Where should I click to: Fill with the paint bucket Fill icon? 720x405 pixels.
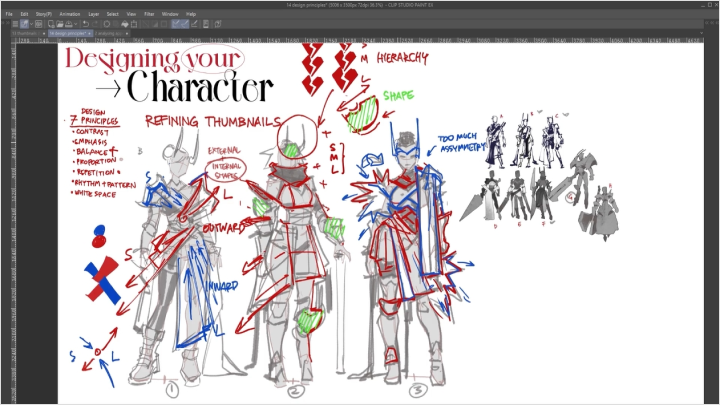coord(125,24)
